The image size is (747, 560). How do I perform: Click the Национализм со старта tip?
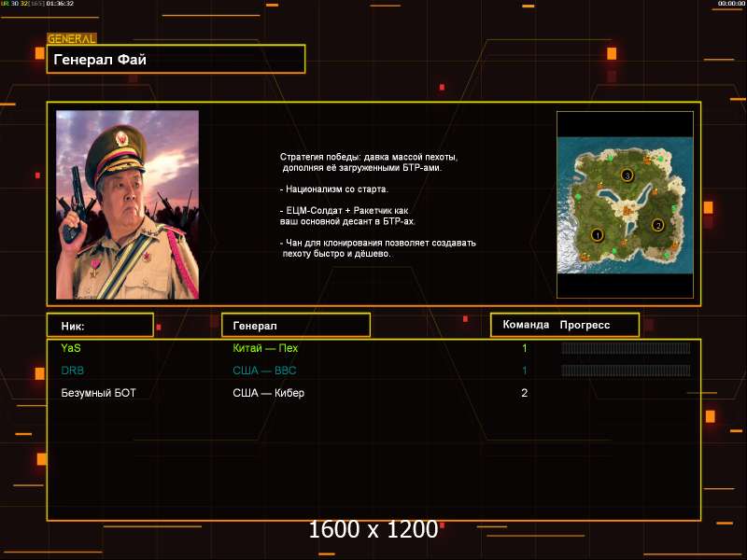click(334, 189)
